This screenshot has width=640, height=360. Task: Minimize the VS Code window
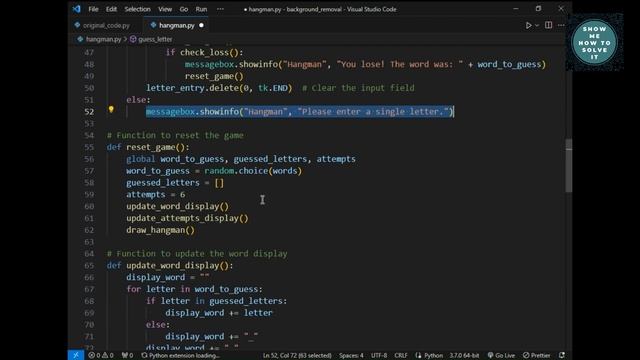pos(516,9)
